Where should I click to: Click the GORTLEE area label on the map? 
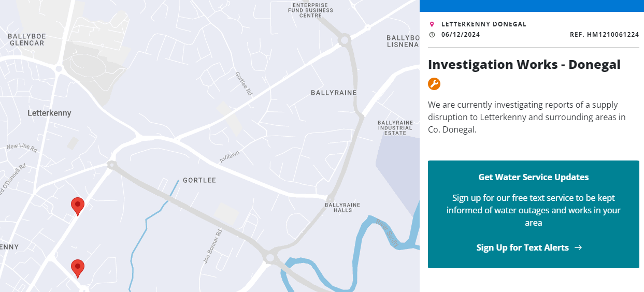[199, 180]
